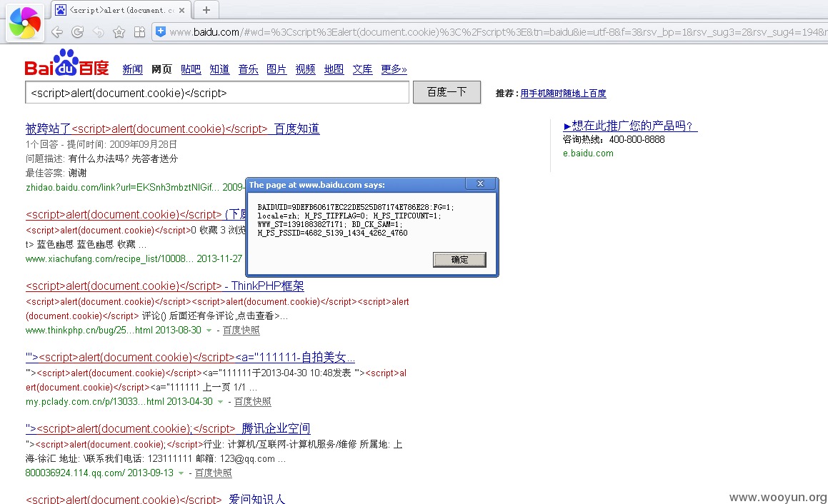Open the 地图 navigation link
828x504 pixels.
click(334, 69)
